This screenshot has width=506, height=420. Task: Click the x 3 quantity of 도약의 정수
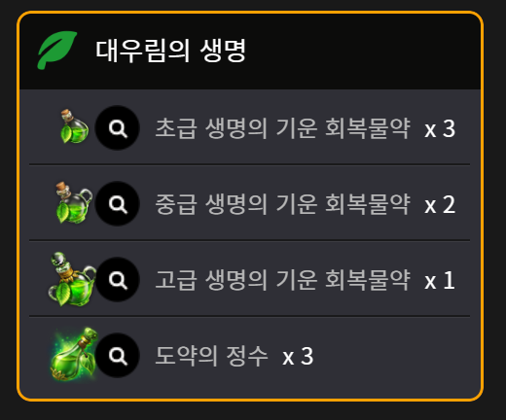point(298,357)
